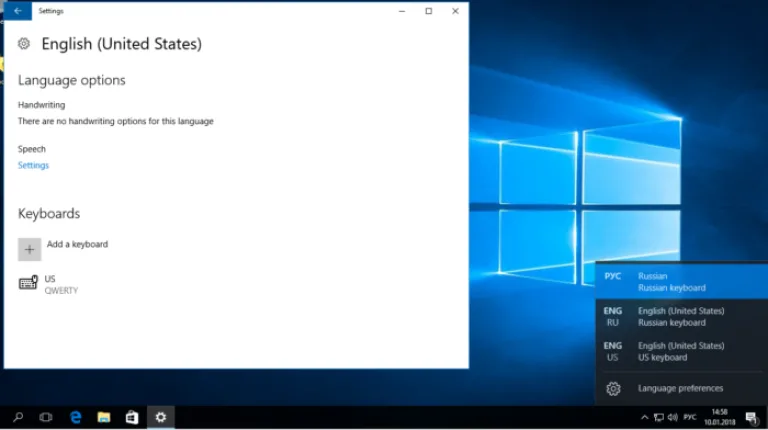Click the Speech heading text
The height and width of the screenshot is (430, 768).
tap(32, 149)
